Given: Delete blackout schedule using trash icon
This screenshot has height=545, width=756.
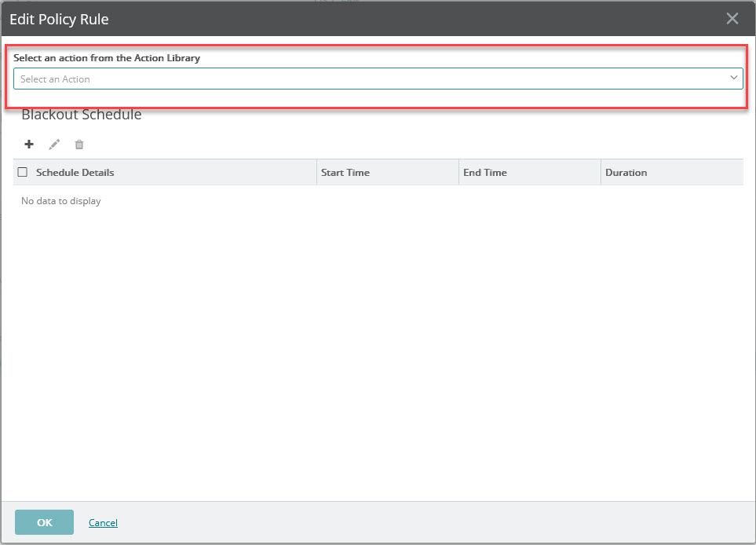Looking at the screenshot, I should point(79,144).
